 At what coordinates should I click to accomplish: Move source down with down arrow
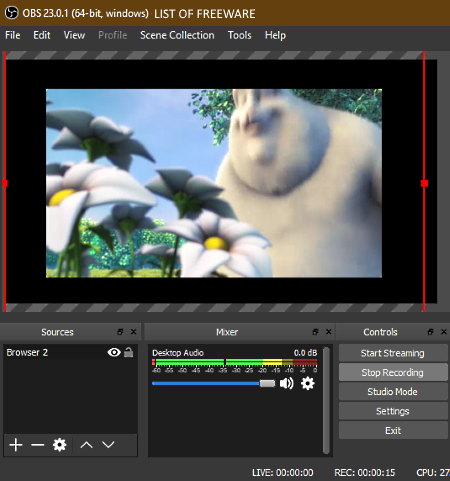pyautogui.click(x=108, y=445)
